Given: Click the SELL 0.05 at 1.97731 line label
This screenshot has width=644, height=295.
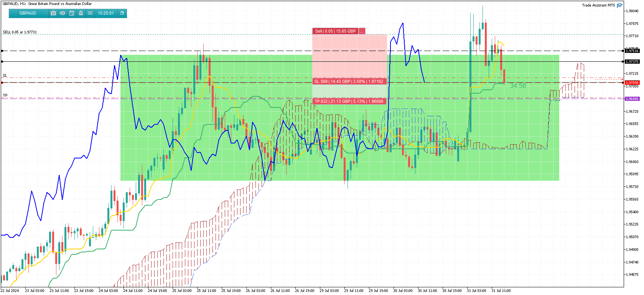Looking at the screenshot, I should point(20,32).
